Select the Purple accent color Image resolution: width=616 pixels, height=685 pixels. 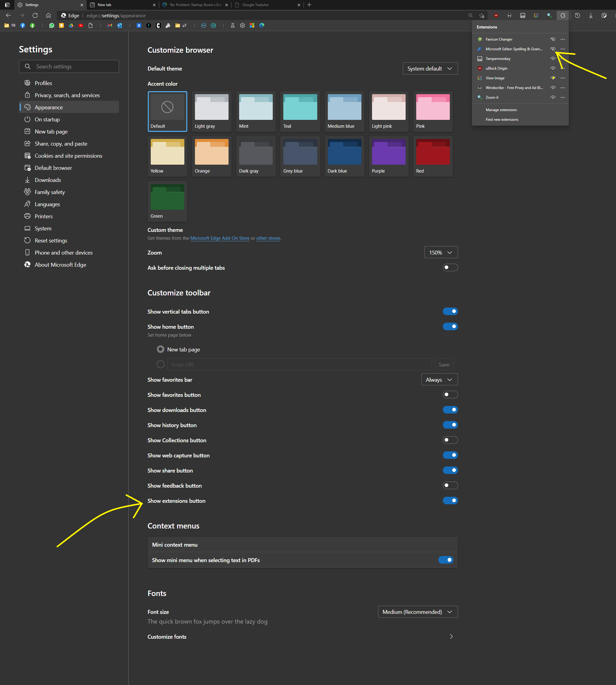[389, 156]
